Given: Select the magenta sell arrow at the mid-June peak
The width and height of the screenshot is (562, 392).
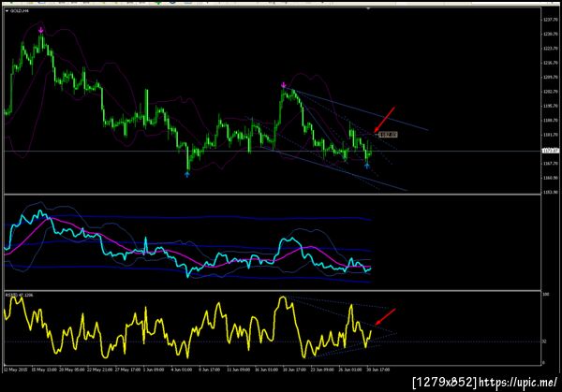Looking at the screenshot, I should pos(284,85).
